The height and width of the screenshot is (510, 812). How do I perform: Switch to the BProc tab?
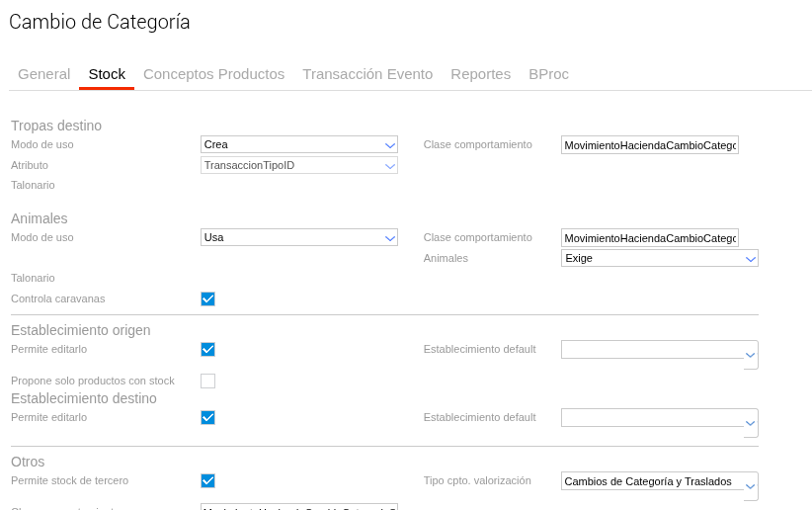548,74
